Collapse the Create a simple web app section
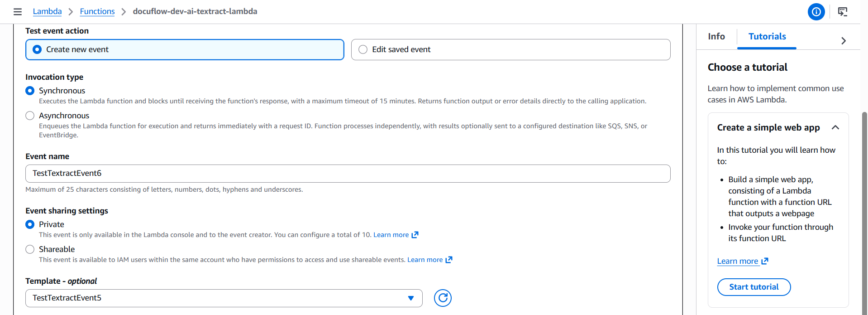 click(835, 127)
